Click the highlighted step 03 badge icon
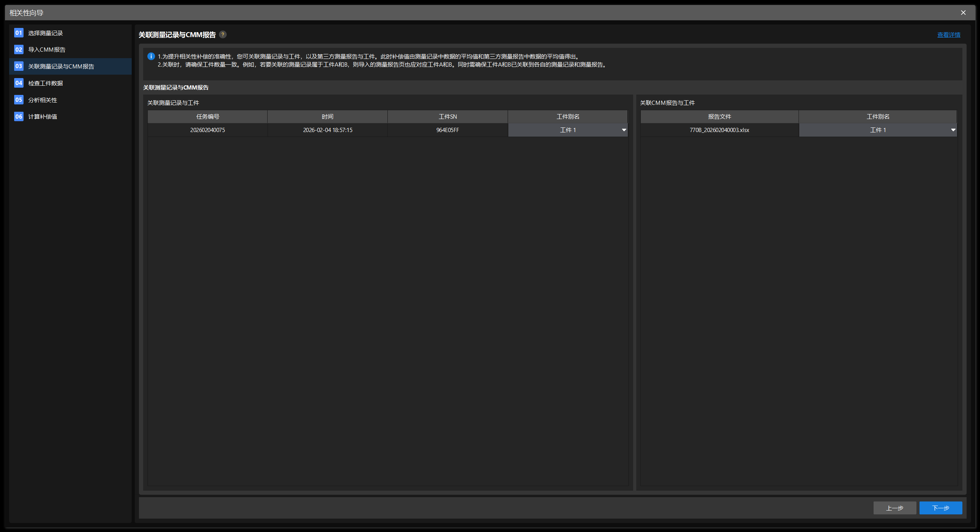 point(18,66)
